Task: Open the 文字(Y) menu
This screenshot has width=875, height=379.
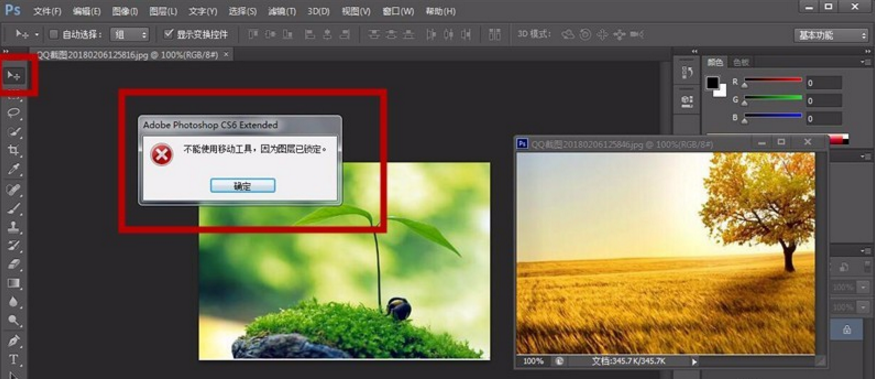Action: [x=203, y=11]
